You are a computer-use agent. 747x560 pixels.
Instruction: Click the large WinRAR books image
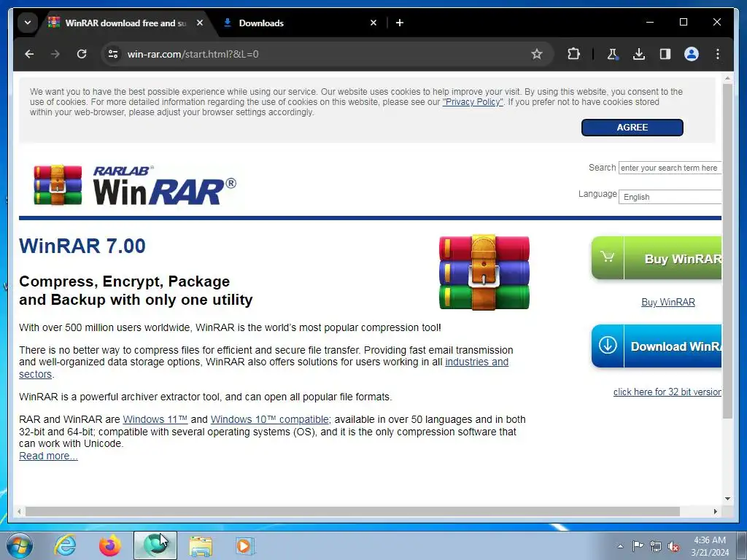tap(484, 273)
